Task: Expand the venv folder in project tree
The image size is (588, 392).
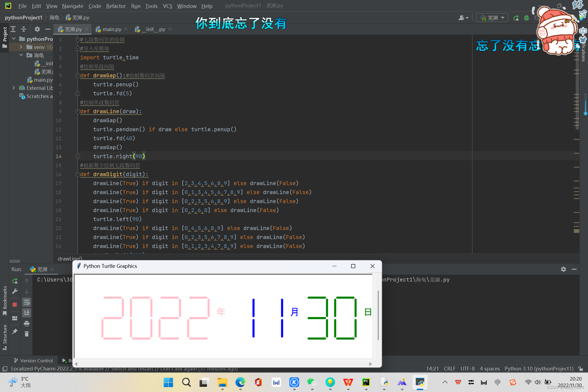Action: (21, 47)
